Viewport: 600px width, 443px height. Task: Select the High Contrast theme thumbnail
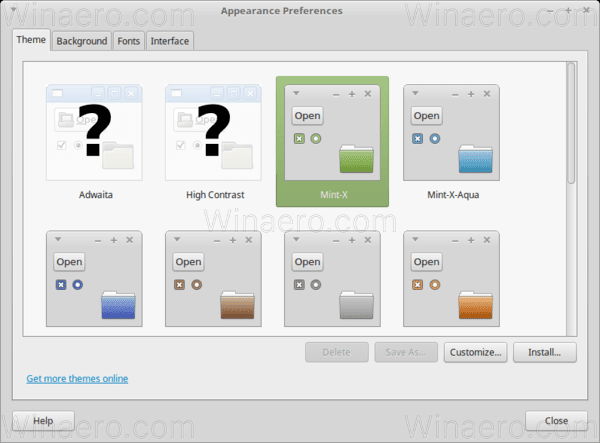213,132
